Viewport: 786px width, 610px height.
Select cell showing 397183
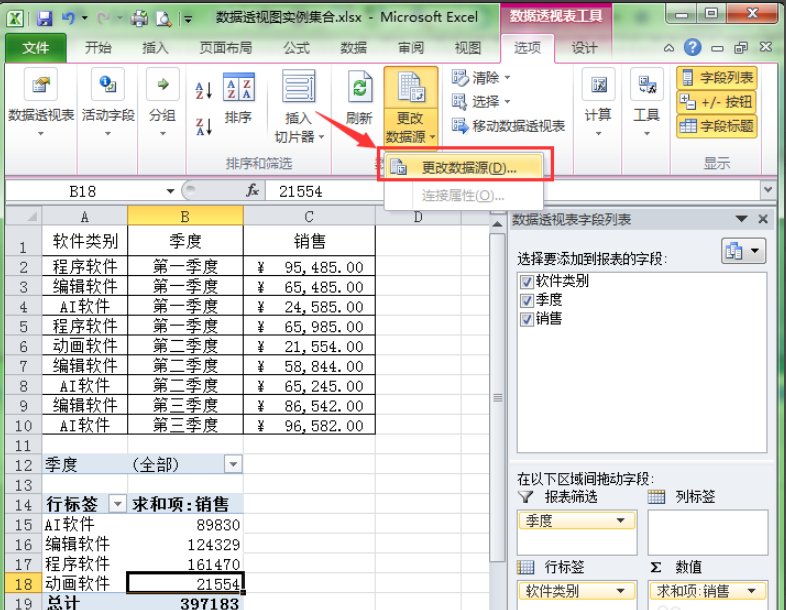[x=185, y=602]
